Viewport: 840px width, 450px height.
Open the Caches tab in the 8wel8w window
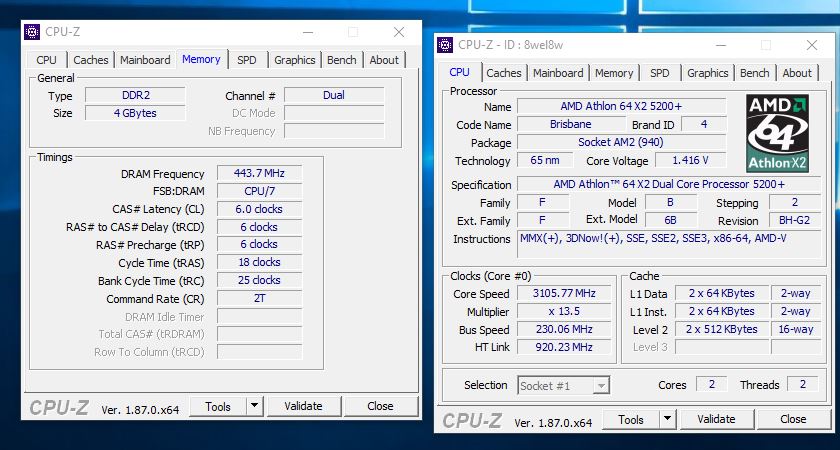pyautogui.click(x=504, y=73)
